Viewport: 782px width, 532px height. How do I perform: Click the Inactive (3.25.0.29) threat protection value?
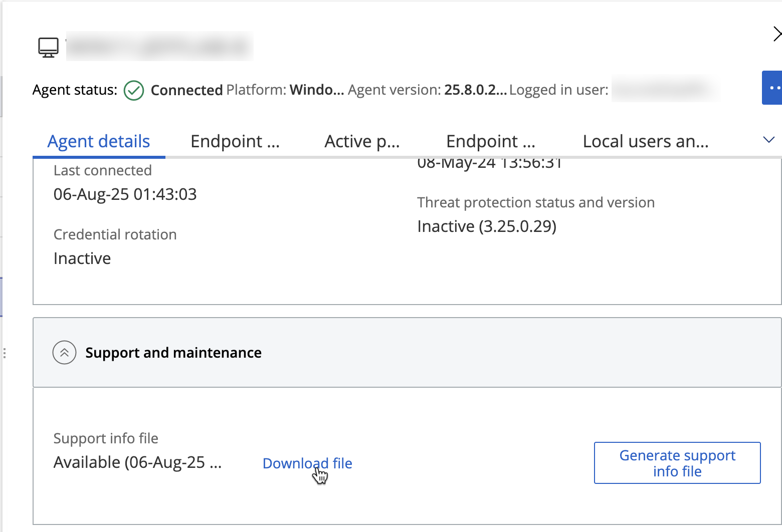pos(487,226)
